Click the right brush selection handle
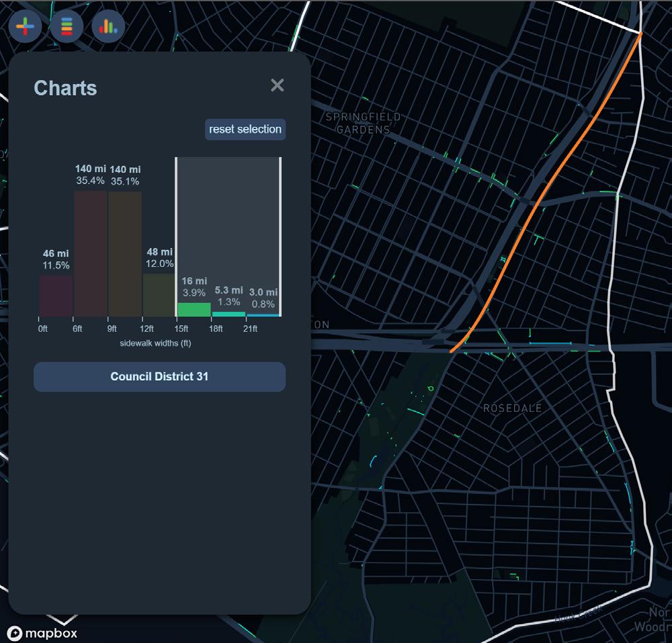672x643 pixels. tap(280, 237)
